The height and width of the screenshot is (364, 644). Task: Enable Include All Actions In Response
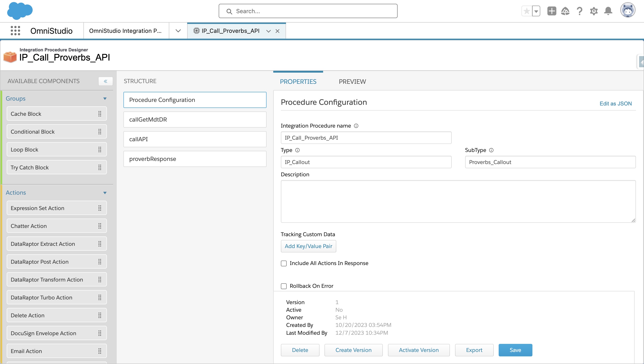[x=284, y=263]
